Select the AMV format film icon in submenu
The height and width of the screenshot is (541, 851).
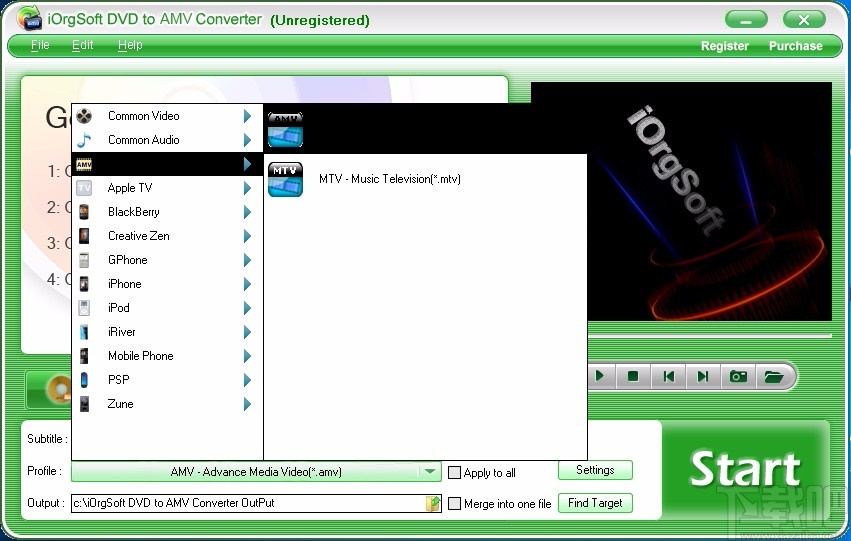(x=285, y=129)
